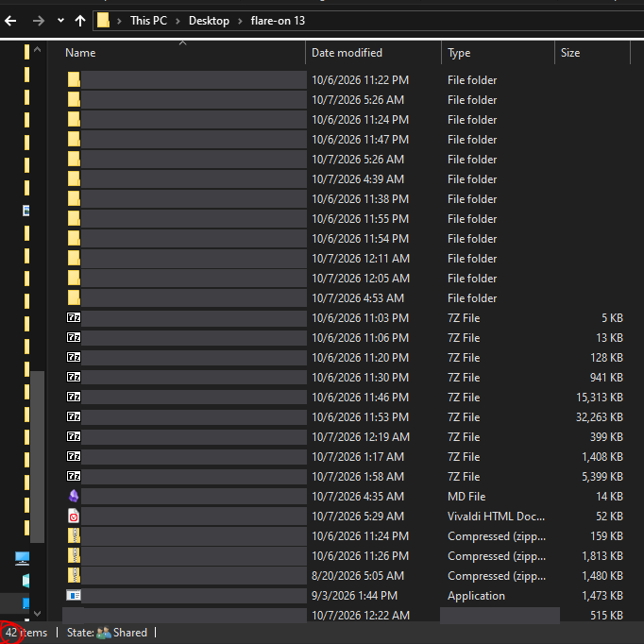The width and height of the screenshot is (644, 644).
Task: Select folder icon dated 10/7/2026 4:53 AM
Action: [74, 297]
